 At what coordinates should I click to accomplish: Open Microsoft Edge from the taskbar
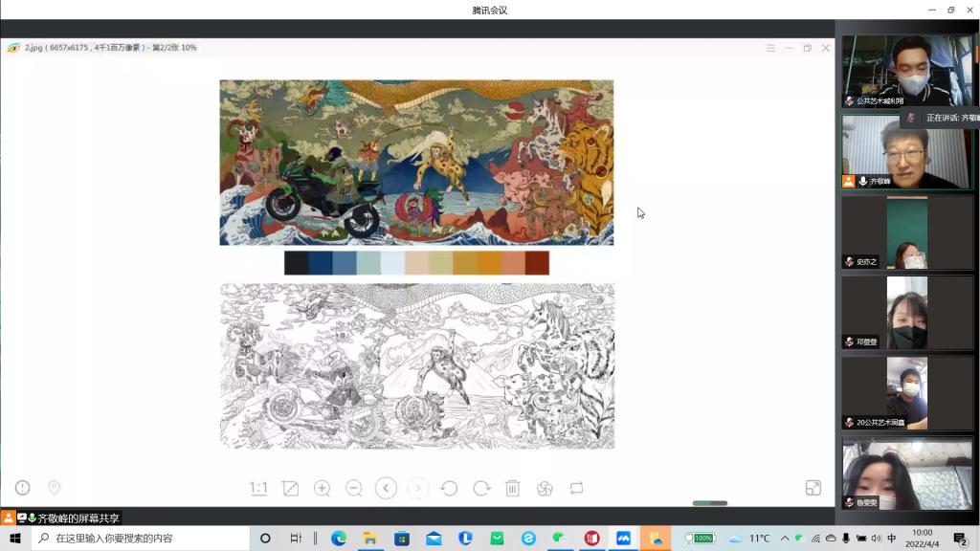339,538
